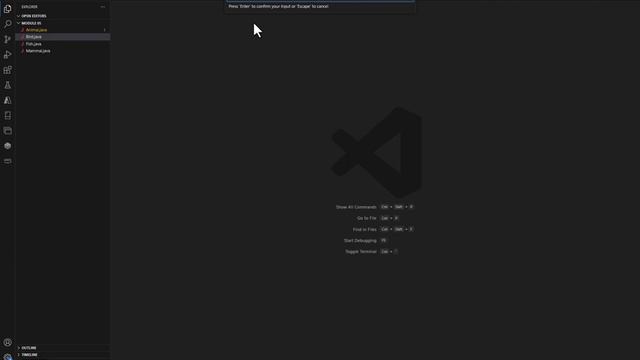Open the notebook-shaped activity bar icon
The height and width of the screenshot is (360, 640).
point(7,116)
